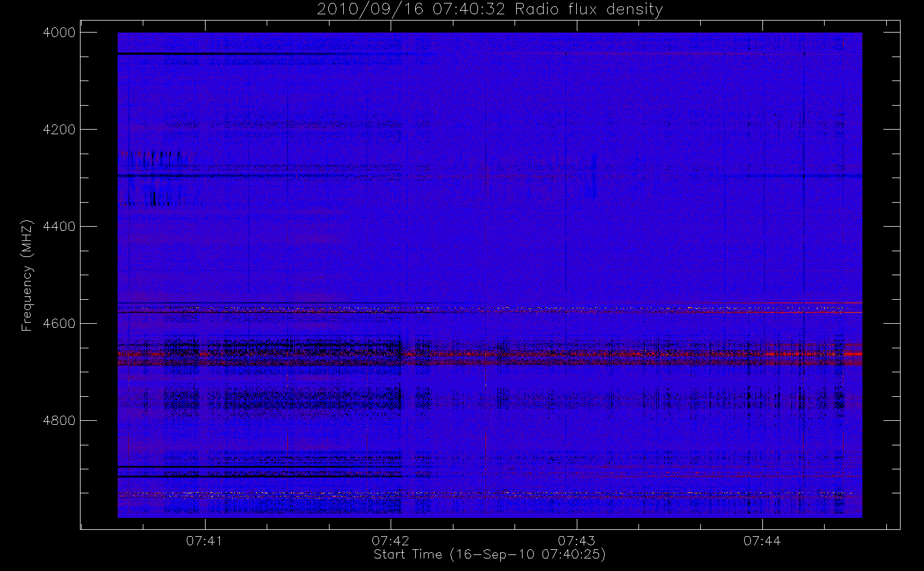Screen dimensions: 924x571
Task: Click the 07:44 time tick label
Action: (x=762, y=541)
